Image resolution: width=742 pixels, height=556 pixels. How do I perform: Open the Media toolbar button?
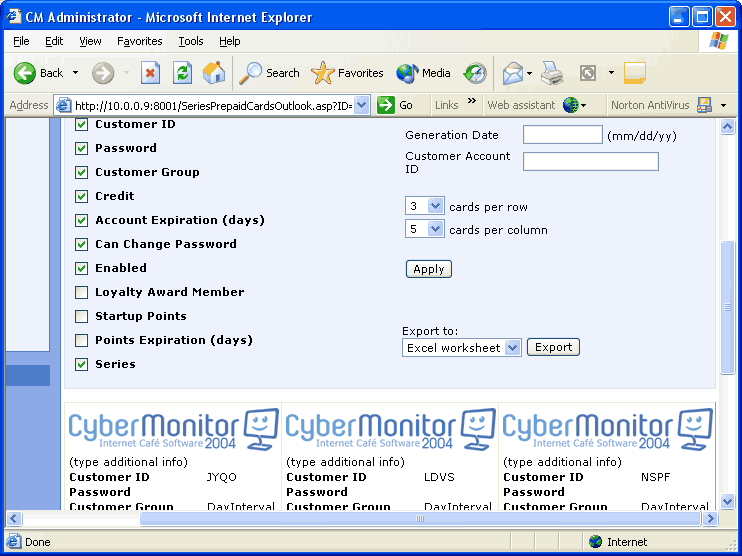[x=424, y=73]
